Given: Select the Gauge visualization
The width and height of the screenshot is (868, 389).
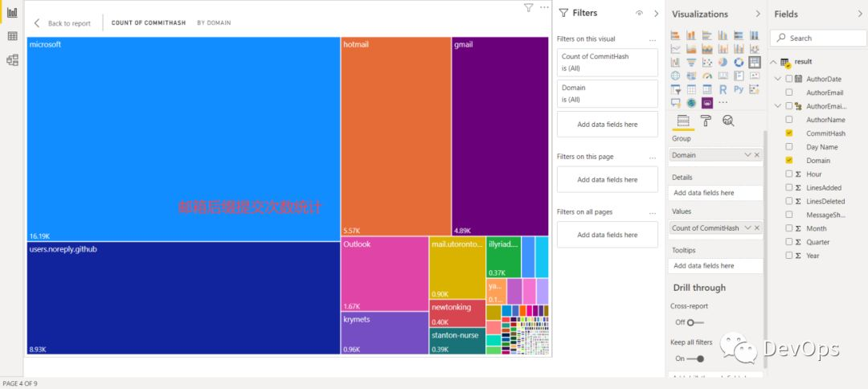Looking at the screenshot, I should (x=707, y=76).
